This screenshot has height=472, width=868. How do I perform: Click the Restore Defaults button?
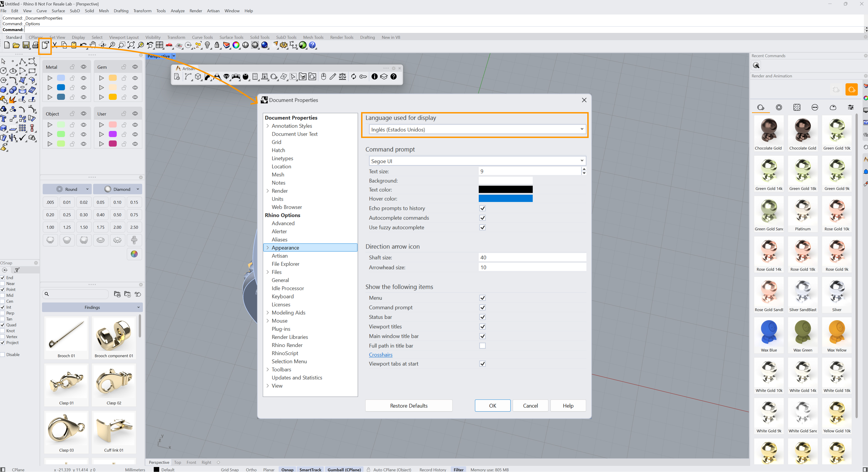click(x=409, y=406)
